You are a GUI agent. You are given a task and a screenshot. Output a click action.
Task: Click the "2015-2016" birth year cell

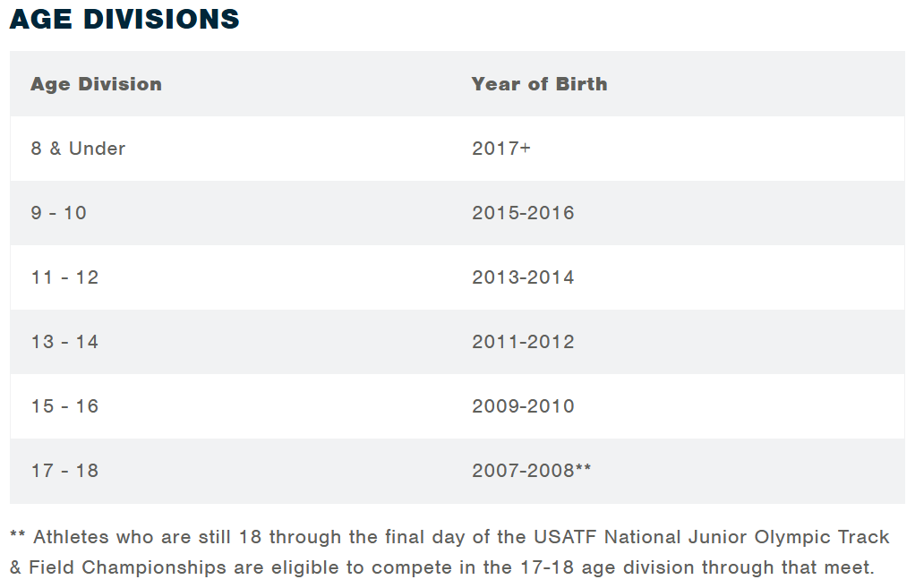(523, 213)
